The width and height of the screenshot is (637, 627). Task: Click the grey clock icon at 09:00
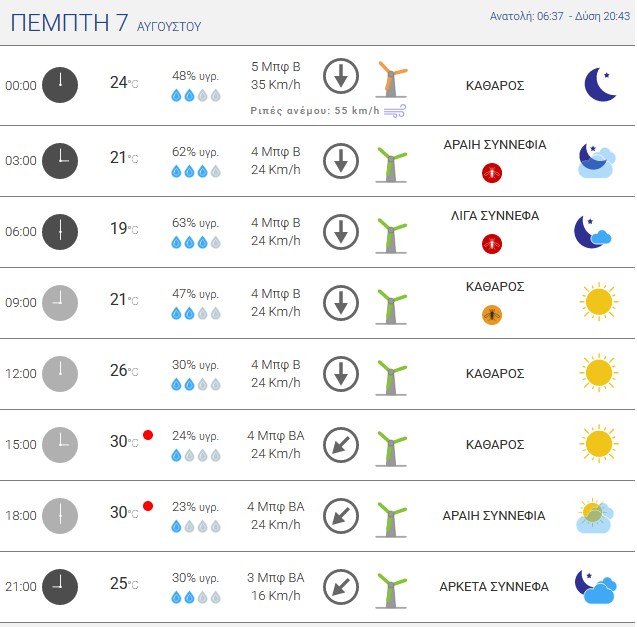(60, 303)
